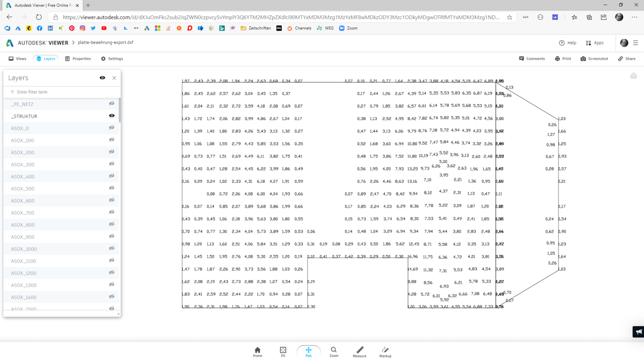Hide the _STRUKTUR layer
This screenshot has width=644, height=362.
click(112, 116)
